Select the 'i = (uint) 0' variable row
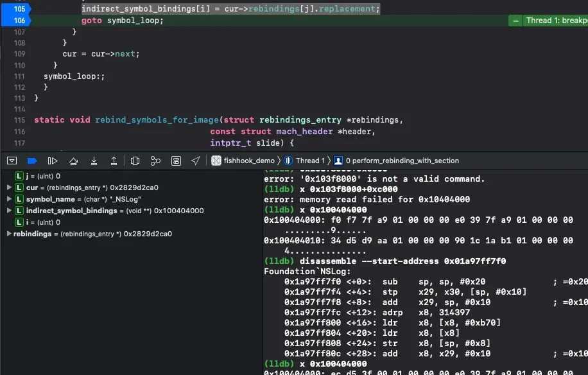 click(x=131, y=222)
